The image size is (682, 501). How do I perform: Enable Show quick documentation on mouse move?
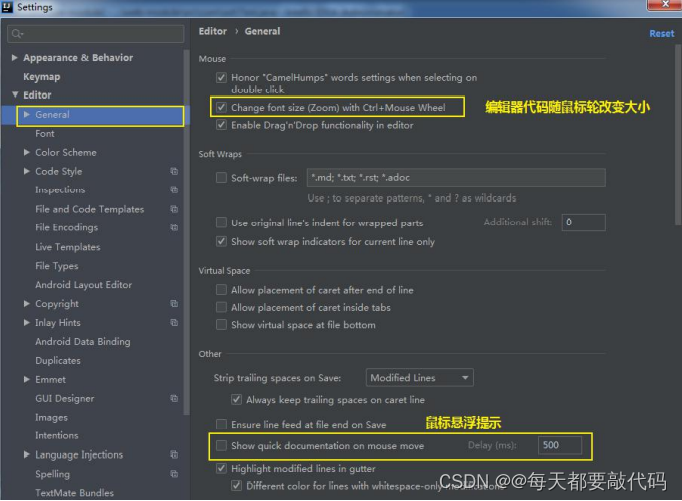(221, 445)
